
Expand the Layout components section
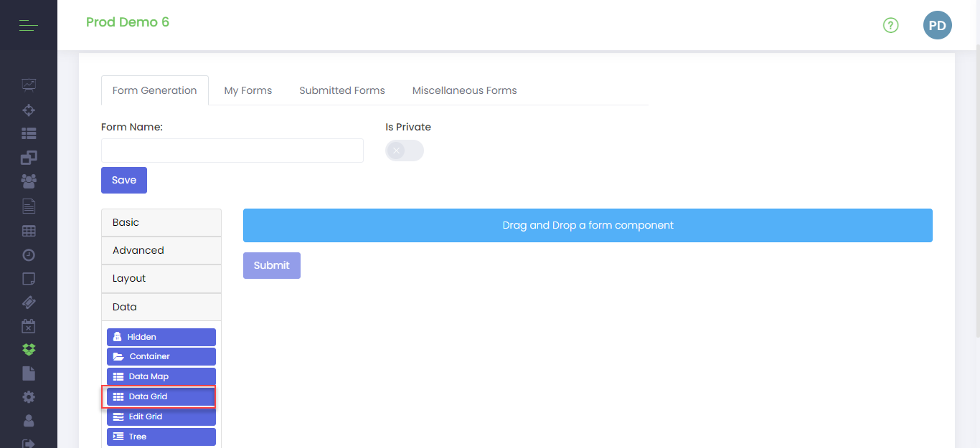(161, 278)
